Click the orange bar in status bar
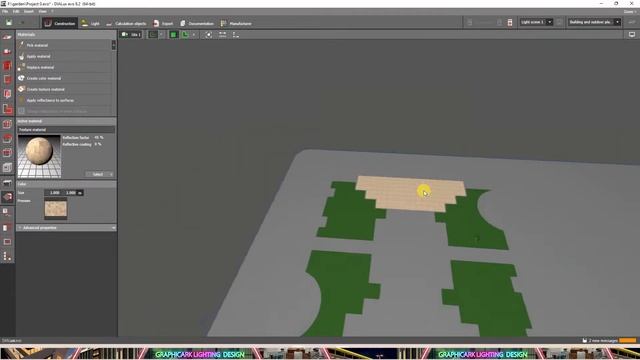This screenshot has height=360, width=640. (x=628, y=340)
